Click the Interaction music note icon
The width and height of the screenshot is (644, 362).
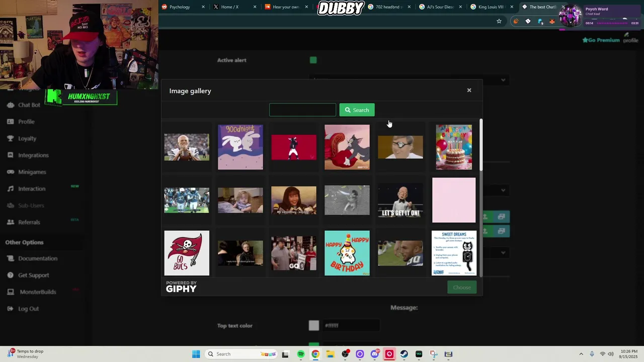[x=11, y=189]
